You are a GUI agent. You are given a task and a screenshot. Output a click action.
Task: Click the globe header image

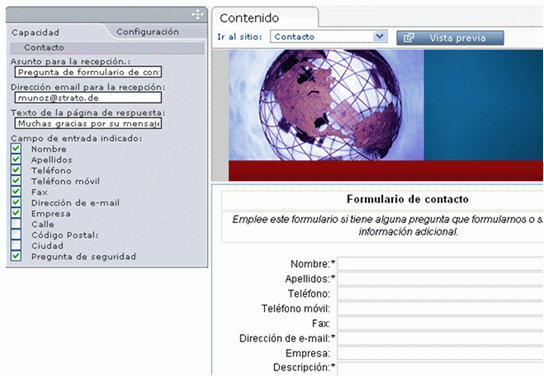click(x=326, y=105)
